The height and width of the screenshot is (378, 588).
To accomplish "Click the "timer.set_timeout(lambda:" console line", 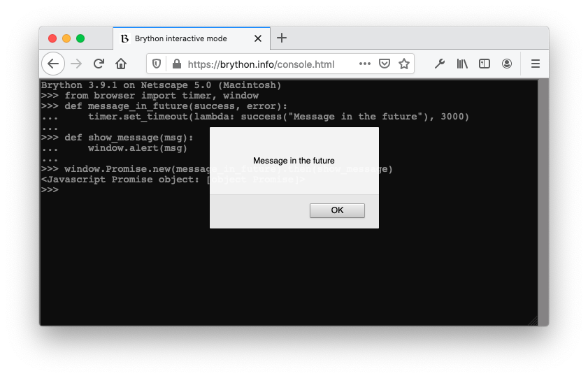I will 255,117.
